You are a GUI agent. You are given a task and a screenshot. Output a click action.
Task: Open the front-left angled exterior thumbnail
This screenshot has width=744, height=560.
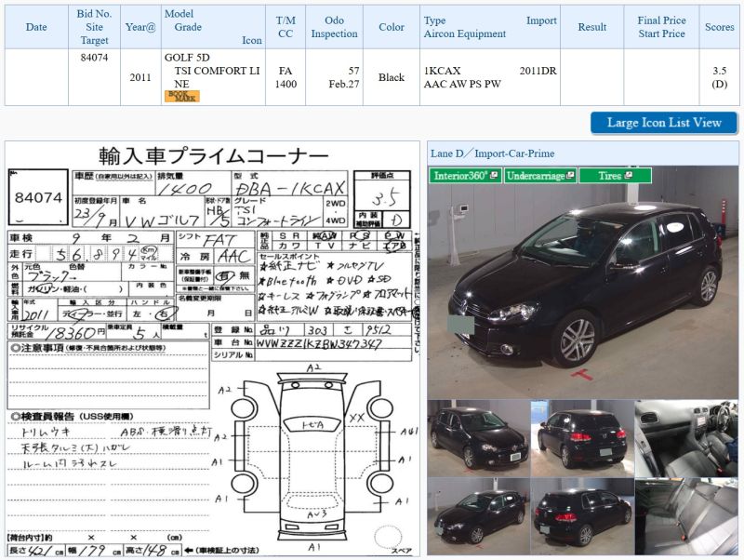coord(479,516)
